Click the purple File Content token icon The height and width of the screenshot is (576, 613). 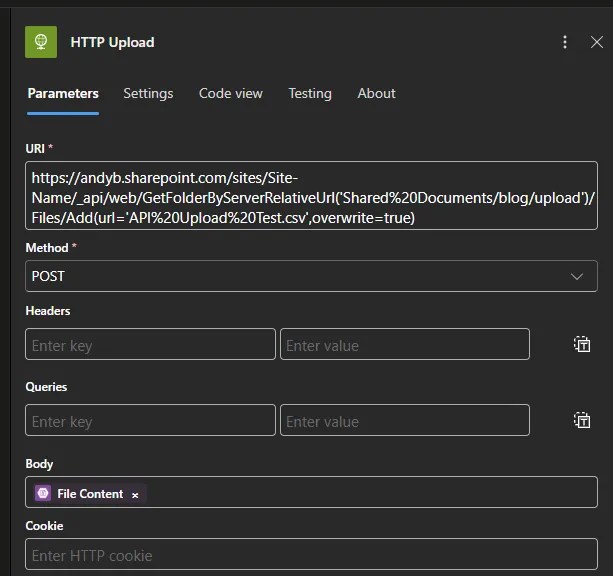click(43, 493)
